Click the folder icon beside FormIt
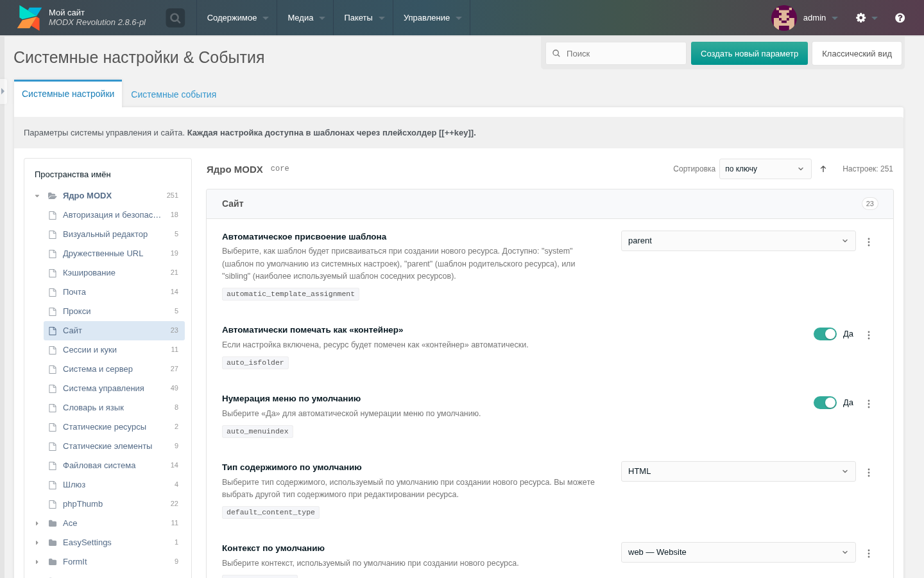924x578 pixels. pos(53,562)
